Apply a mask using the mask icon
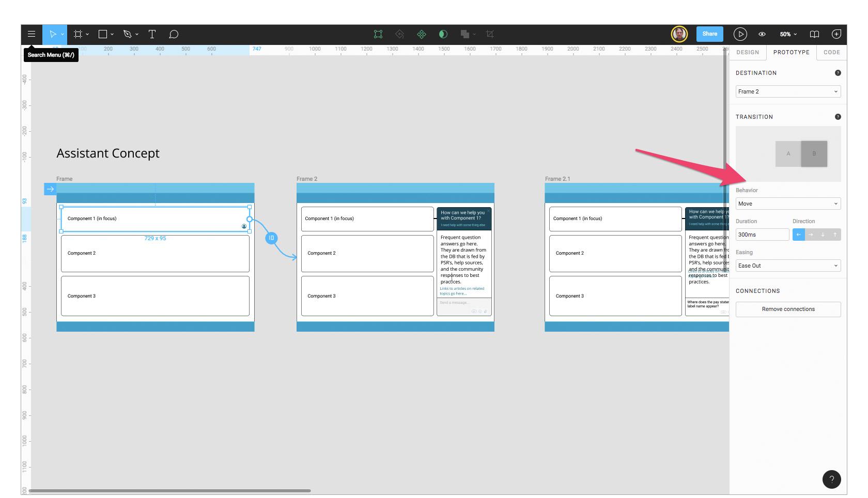868x498 pixels. (443, 34)
